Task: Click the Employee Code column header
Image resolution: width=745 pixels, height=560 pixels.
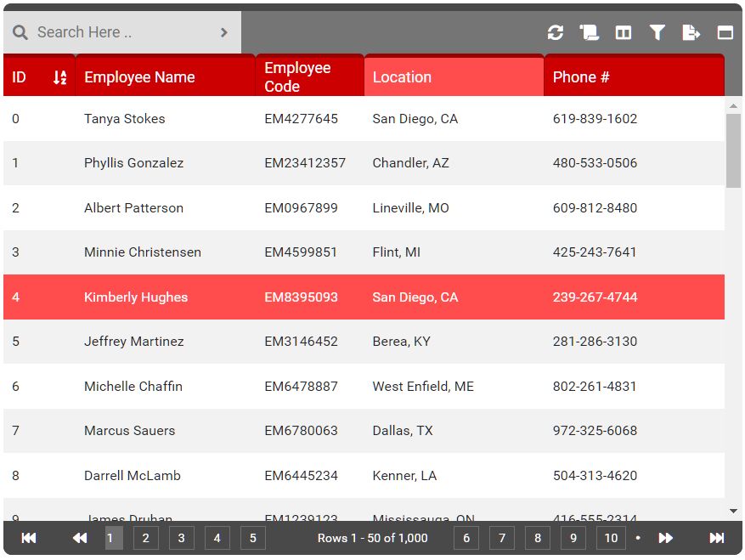Action: [x=310, y=76]
